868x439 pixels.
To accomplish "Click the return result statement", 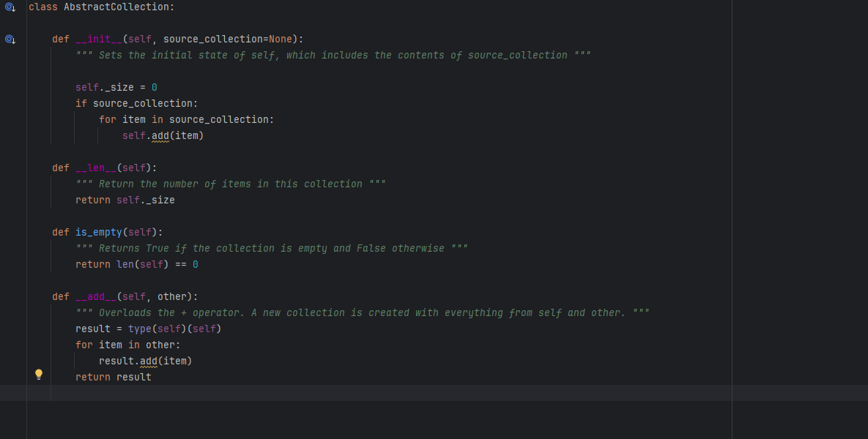I will point(113,377).
